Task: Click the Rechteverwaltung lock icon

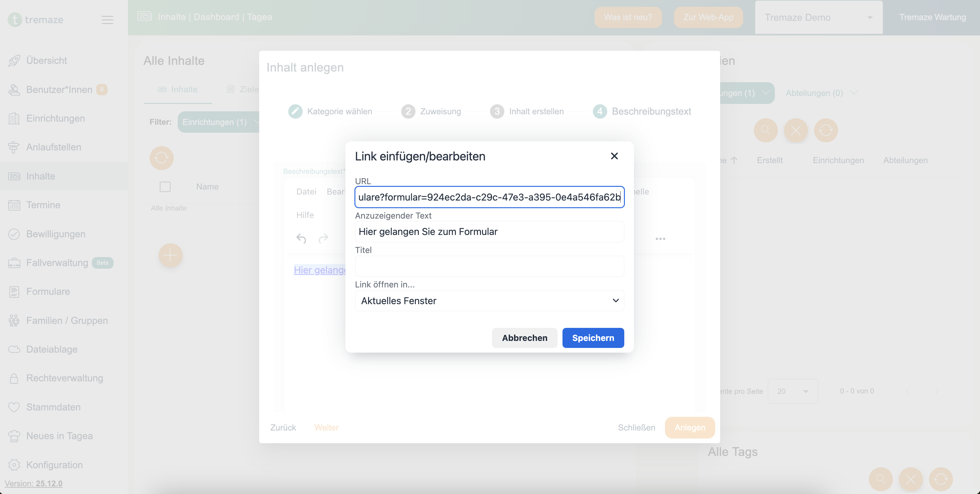Action: (x=14, y=378)
